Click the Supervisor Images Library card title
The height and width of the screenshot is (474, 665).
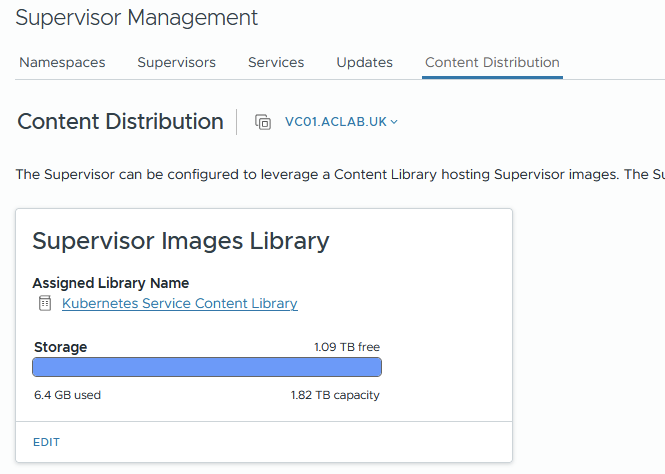(180, 241)
